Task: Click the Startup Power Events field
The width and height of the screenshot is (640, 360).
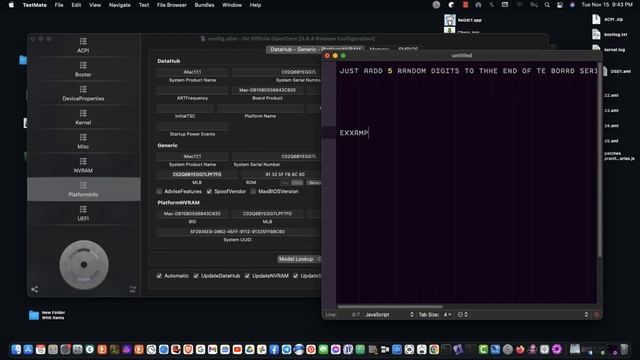Action: pyautogui.click(x=192, y=126)
